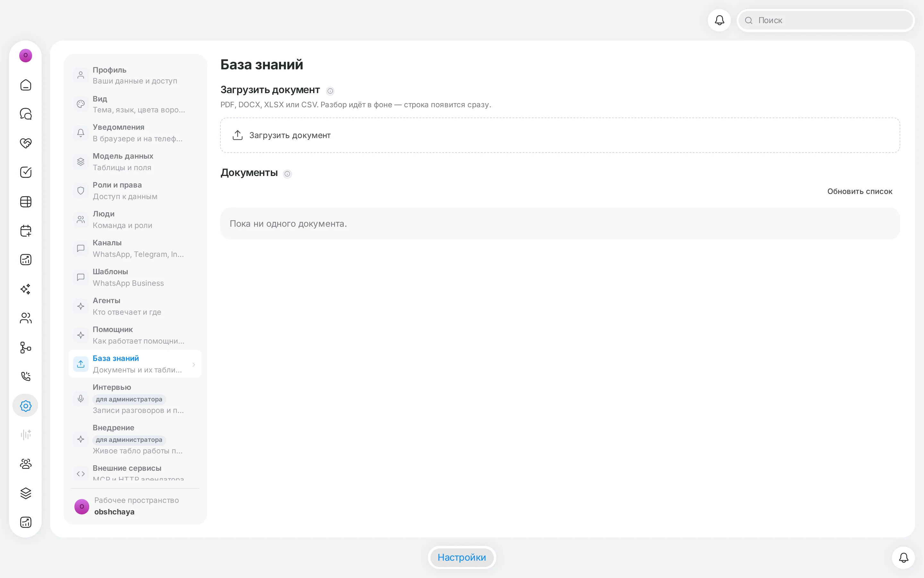Open the home icon in left rail
The height and width of the screenshot is (578, 924).
click(26, 85)
